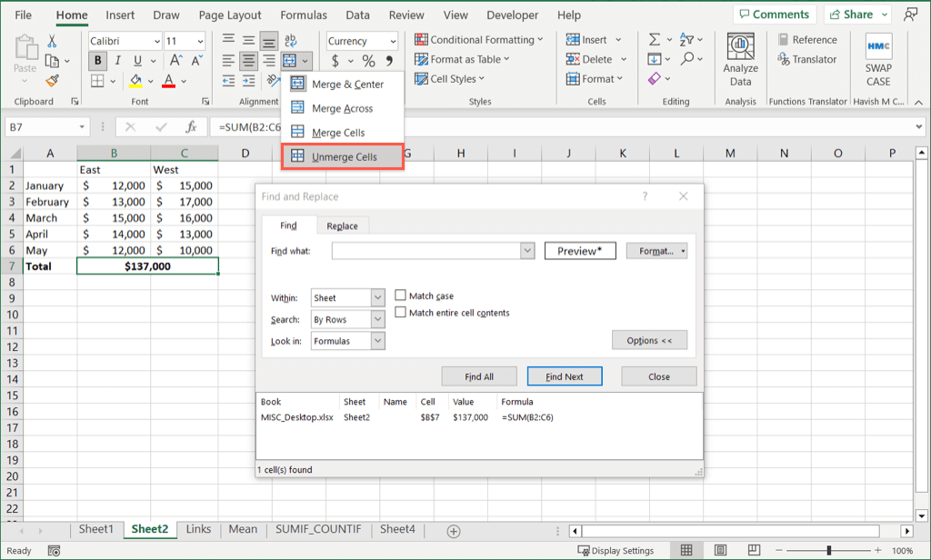The height and width of the screenshot is (560, 931).
Task: Click the Wrap Text icon
Action: click(x=292, y=41)
